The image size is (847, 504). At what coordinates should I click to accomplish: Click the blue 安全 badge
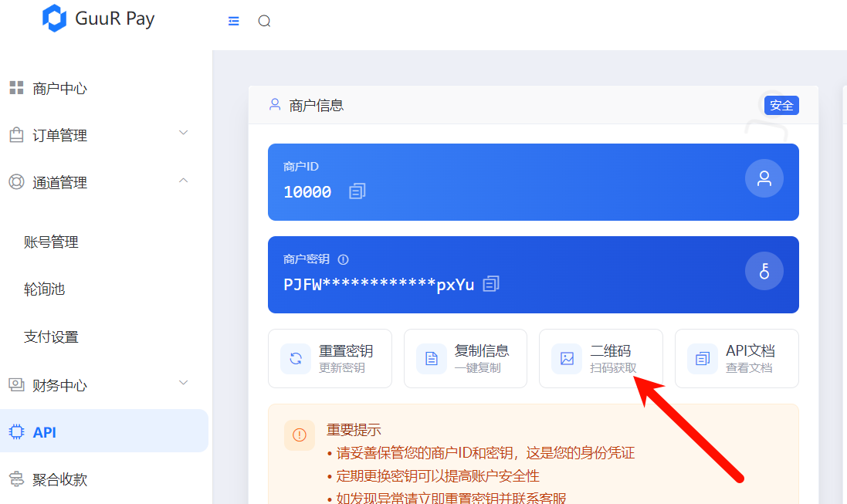[x=781, y=105]
